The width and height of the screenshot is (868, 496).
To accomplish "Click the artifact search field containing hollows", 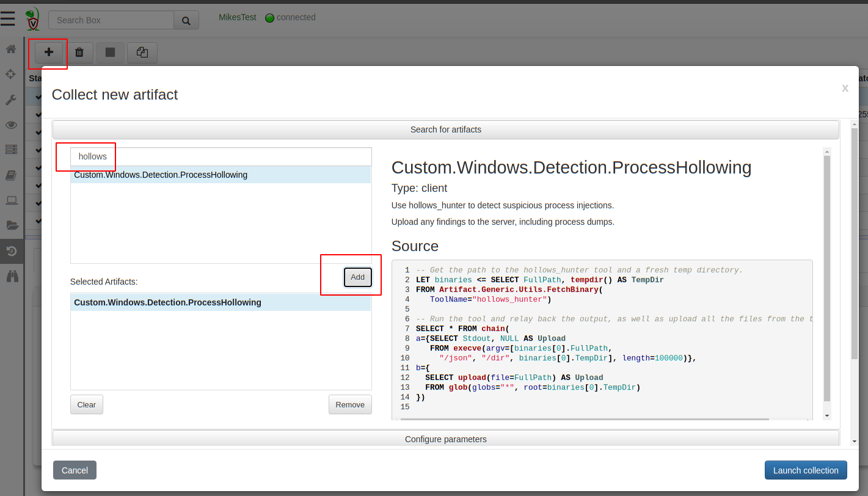I will point(221,156).
